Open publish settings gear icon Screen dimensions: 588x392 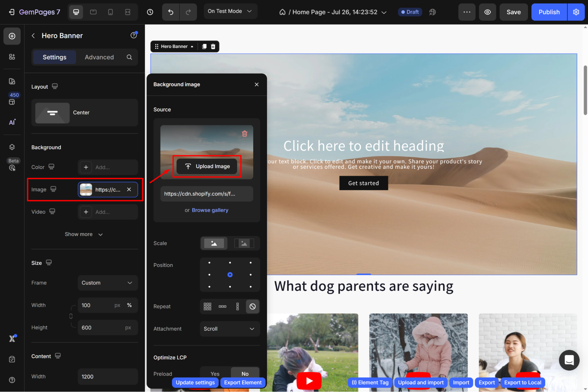coord(576,12)
